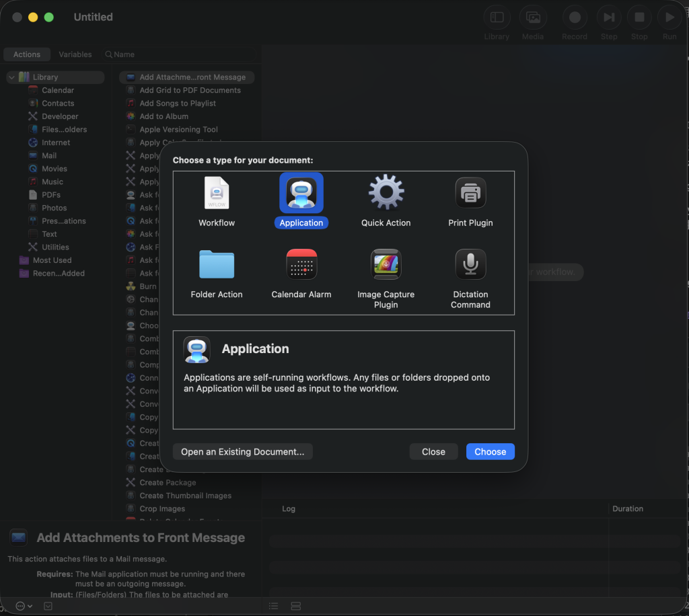Select Add to Album action
Screen dimensions: 689x616
187,116
